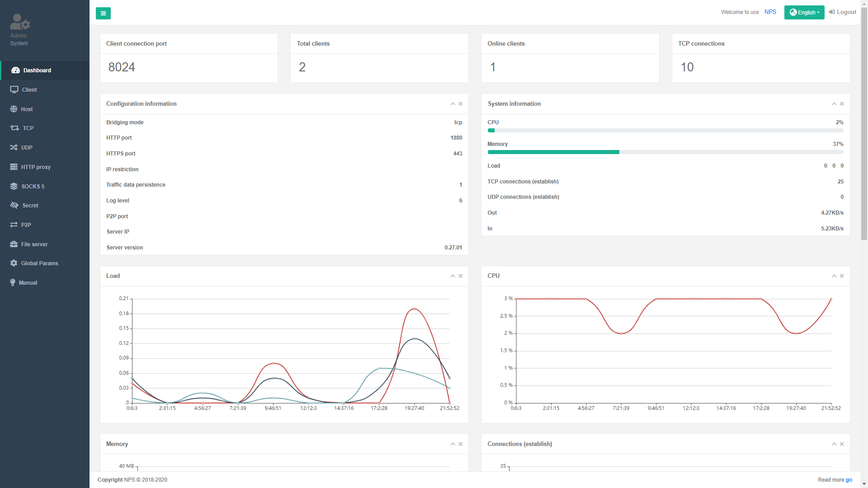Open the P2P exchange arrows icon
This screenshot has width=868, height=488.
14,225
